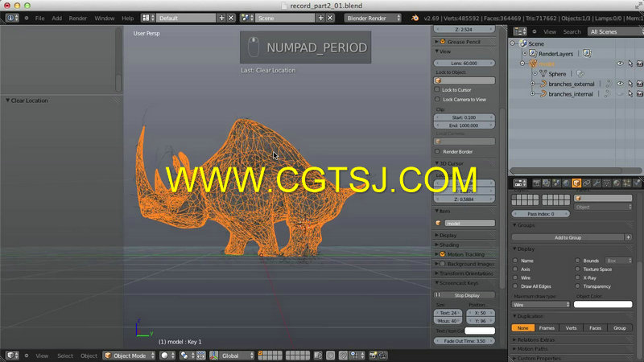Select the Material properties tab icon
The image size is (644, 362).
[x=617, y=183]
